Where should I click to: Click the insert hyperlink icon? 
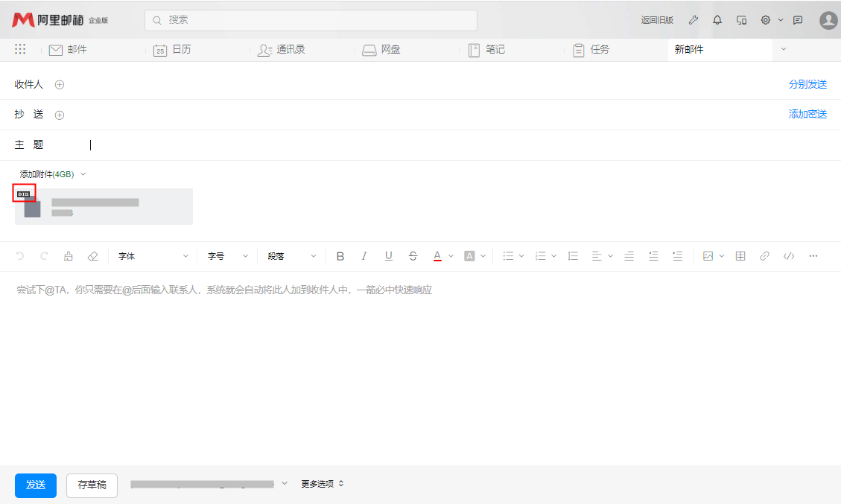tap(764, 256)
